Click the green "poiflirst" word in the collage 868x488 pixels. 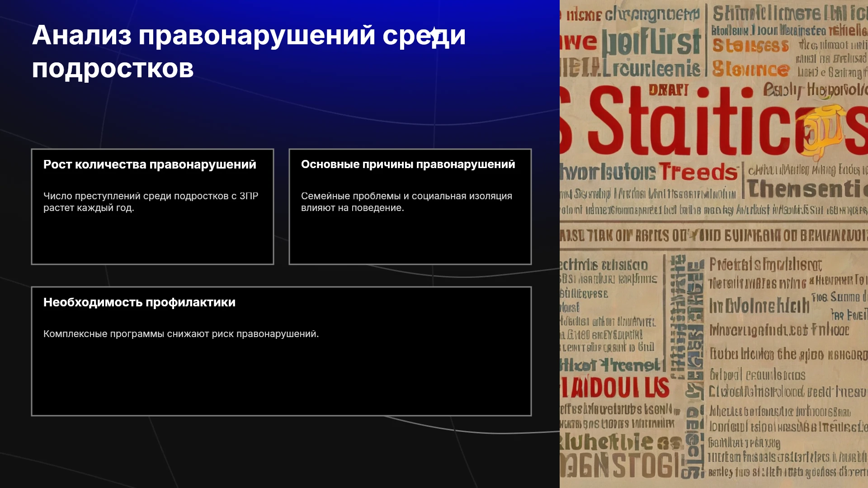651,43
